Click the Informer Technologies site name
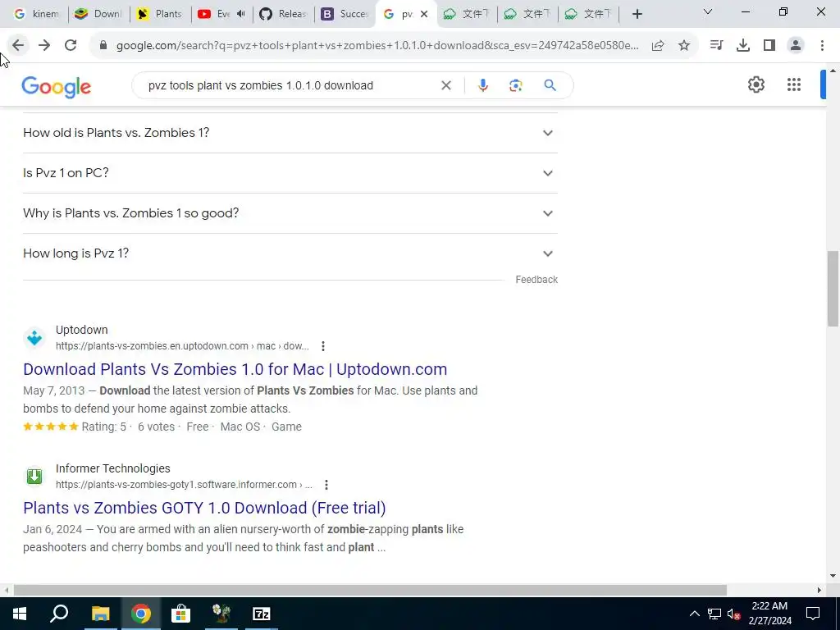 pos(113,468)
